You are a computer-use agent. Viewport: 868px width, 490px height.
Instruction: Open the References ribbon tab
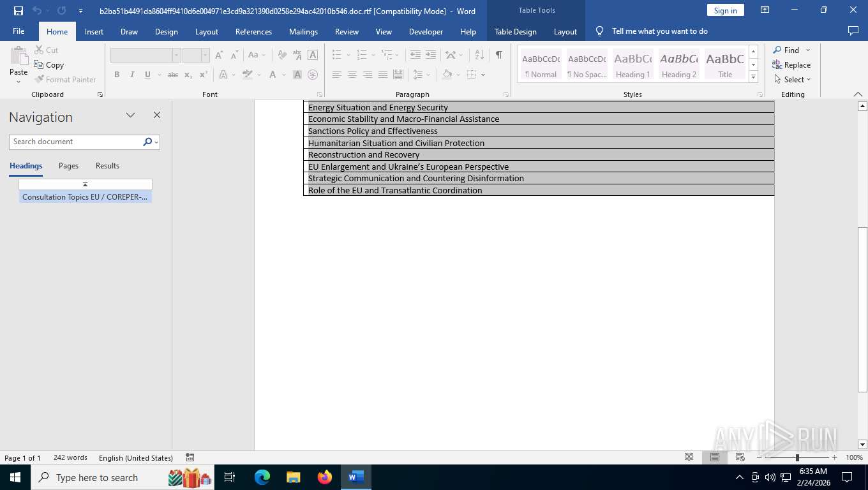[253, 31]
